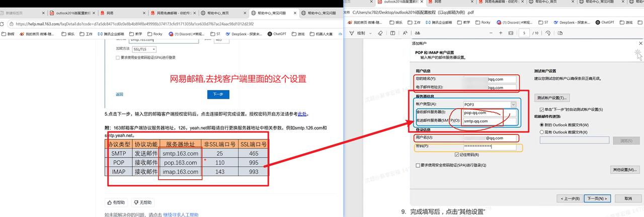This screenshot has width=644, height=217.
Task: Click the 接收邮件服务器 pop.qq.com field
Action: click(490, 113)
